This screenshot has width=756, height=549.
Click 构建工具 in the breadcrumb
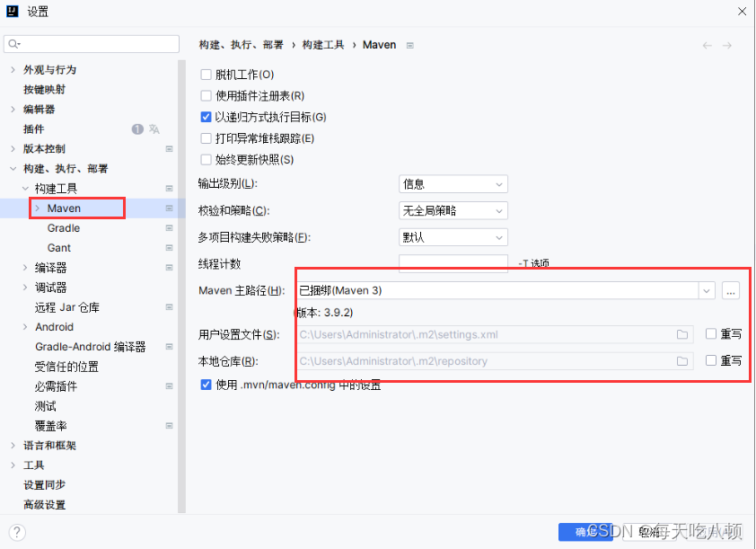tap(323, 45)
